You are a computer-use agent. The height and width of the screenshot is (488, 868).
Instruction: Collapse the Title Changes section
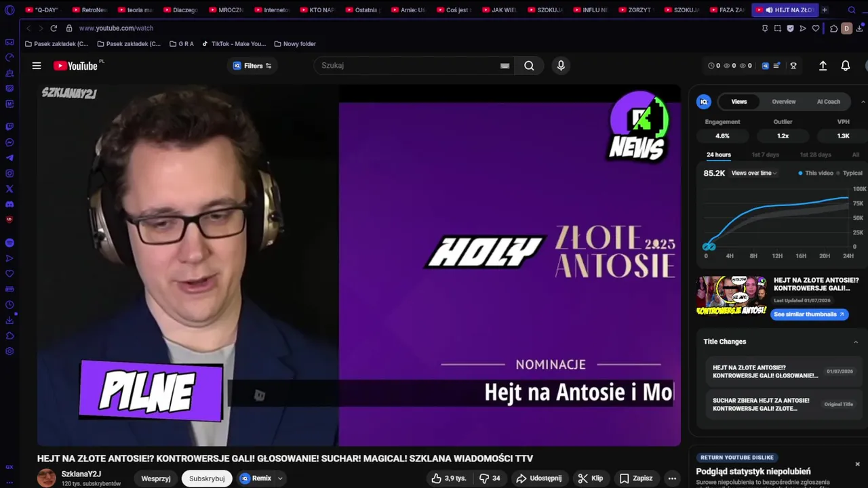(856, 342)
